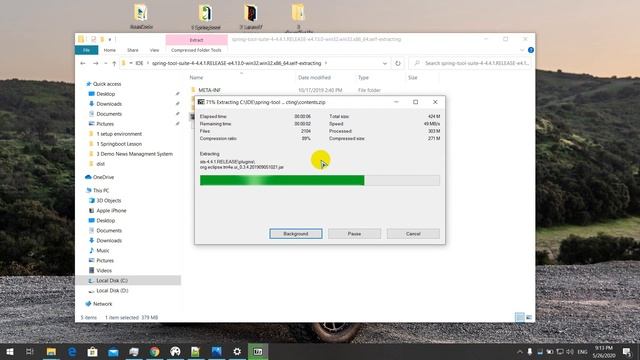Screen dimensions: 640x360
Task: Open the 1 setup environment folder
Action: (119, 134)
